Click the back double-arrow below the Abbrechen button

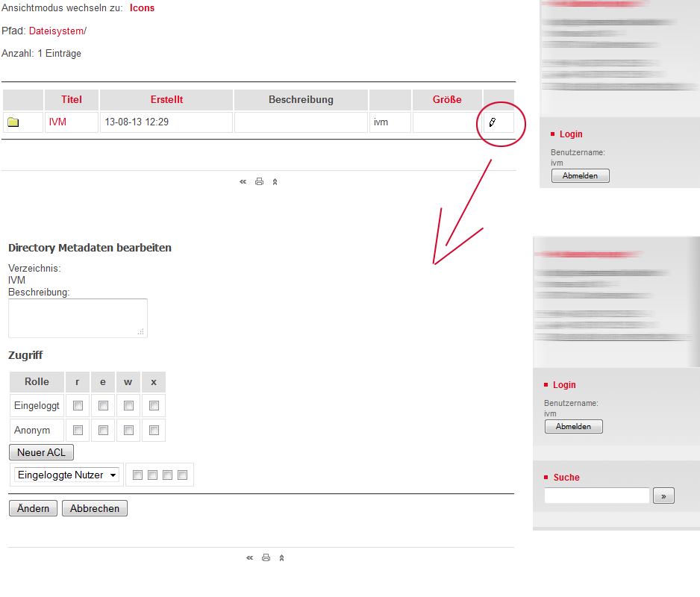(249, 557)
